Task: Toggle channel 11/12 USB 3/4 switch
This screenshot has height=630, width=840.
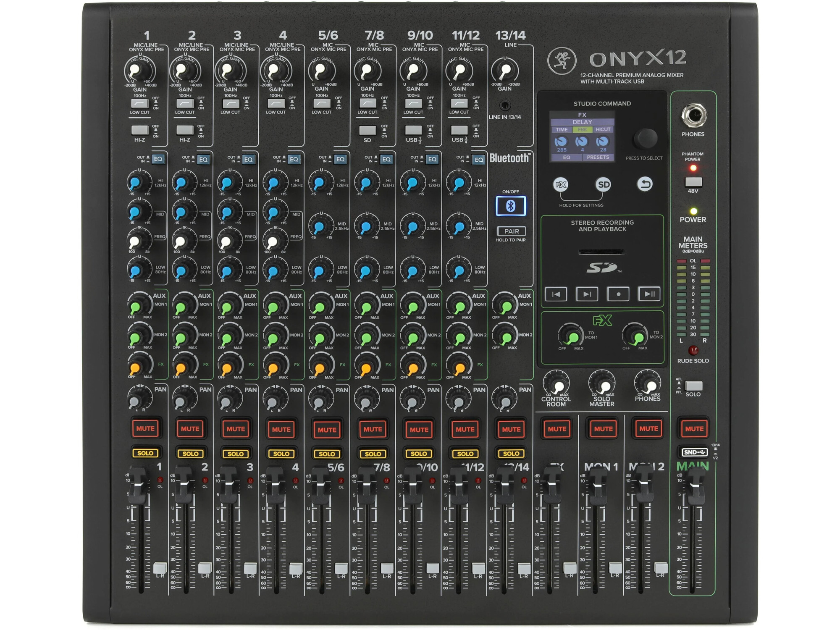Action: [x=459, y=130]
